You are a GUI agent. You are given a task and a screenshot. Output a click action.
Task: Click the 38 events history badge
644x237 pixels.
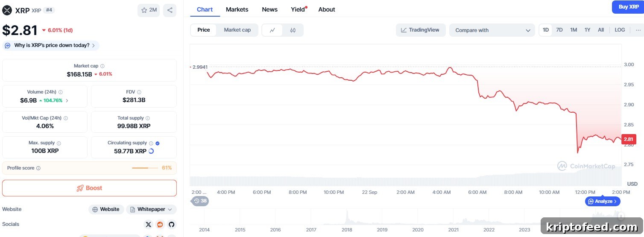[x=200, y=201]
